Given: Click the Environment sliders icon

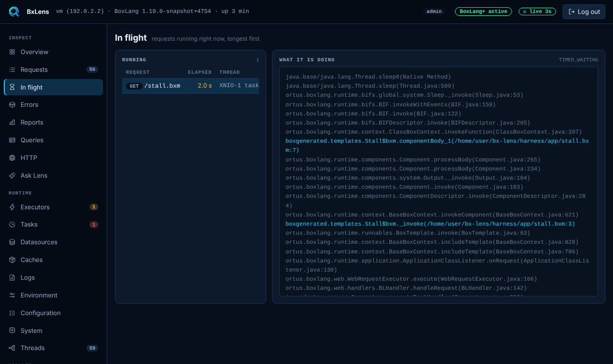Looking at the screenshot, I should tap(12, 295).
